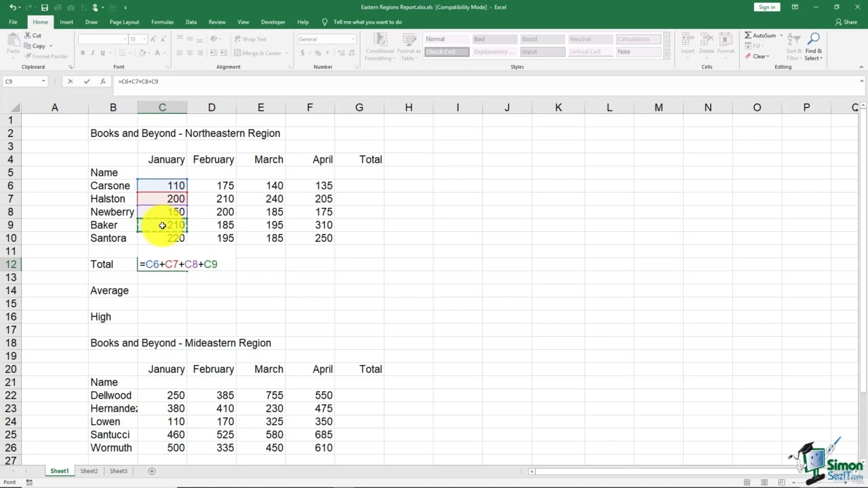Click the Decrease Font Size icon
Screen dimensions: 868x488
click(162, 39)
